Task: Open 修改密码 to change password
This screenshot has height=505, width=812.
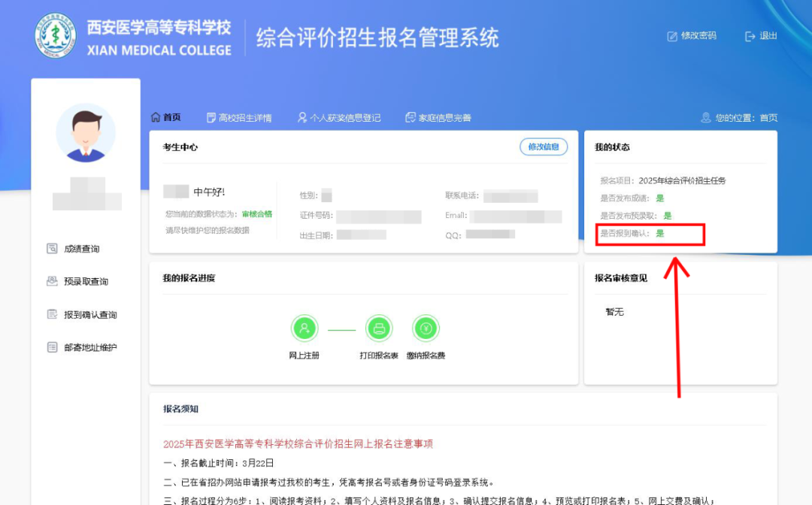Action: coord(692,36)
